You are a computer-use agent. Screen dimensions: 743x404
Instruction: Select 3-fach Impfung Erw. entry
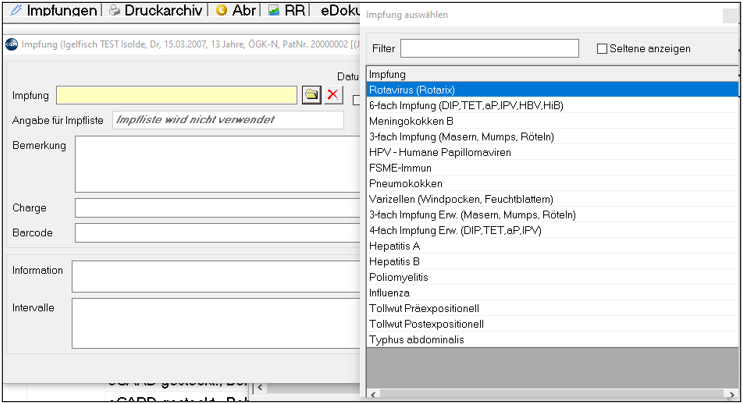tap(553, 215)
